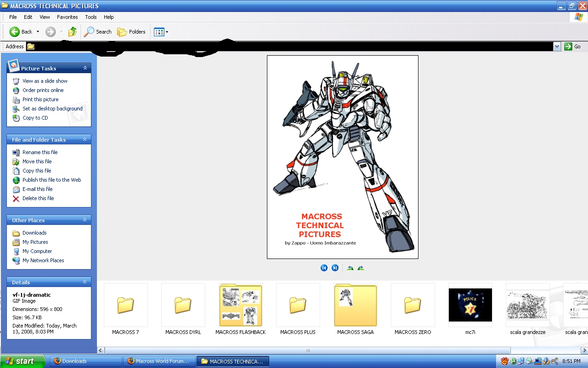Screen dimensions: 588x368
Task: Select the MACROSS SAGA folder
Action: pos(355,309)
